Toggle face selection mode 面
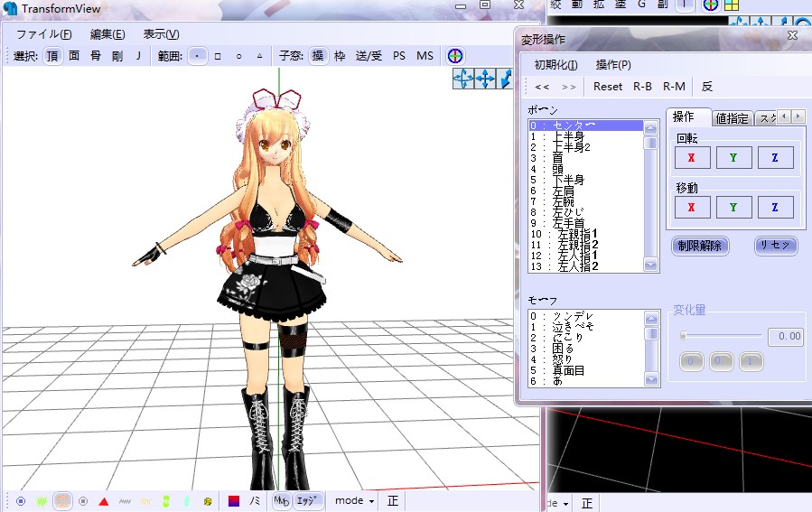812x512 pixels. (74, 56)
